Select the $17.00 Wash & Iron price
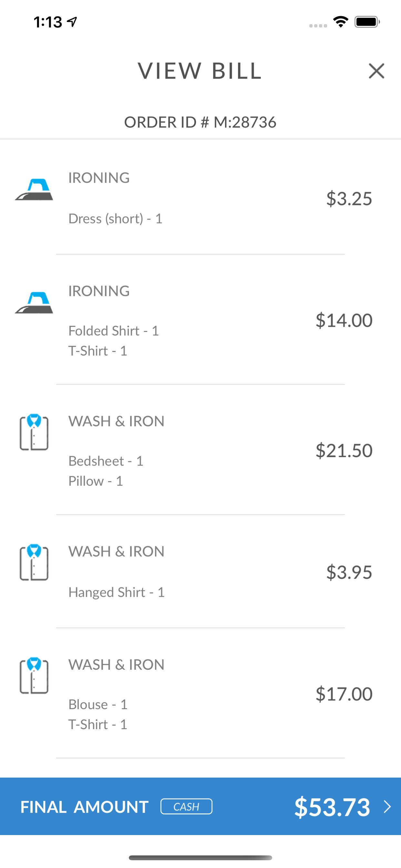This screenshot has width=401, height=868. pyautogui.click(x=344, y=694)
